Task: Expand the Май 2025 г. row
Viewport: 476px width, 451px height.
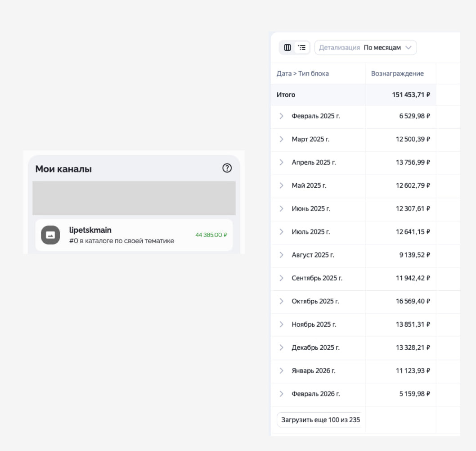Action: [282, 185]
